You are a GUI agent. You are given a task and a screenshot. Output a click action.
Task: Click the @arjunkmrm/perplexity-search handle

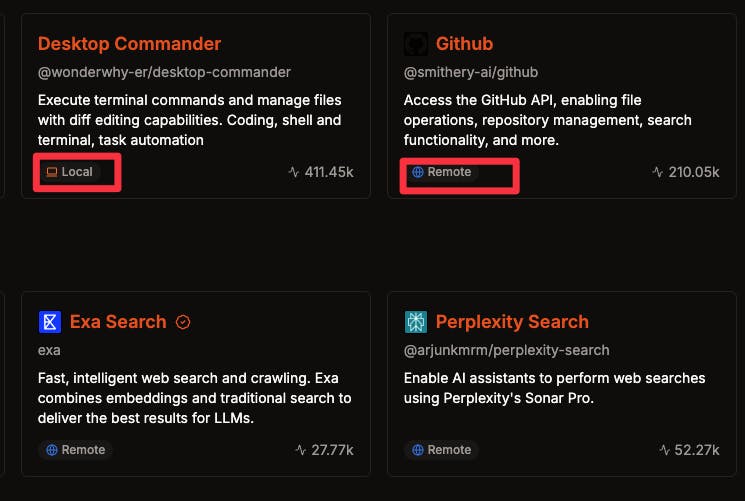click(x=506, y=350)
